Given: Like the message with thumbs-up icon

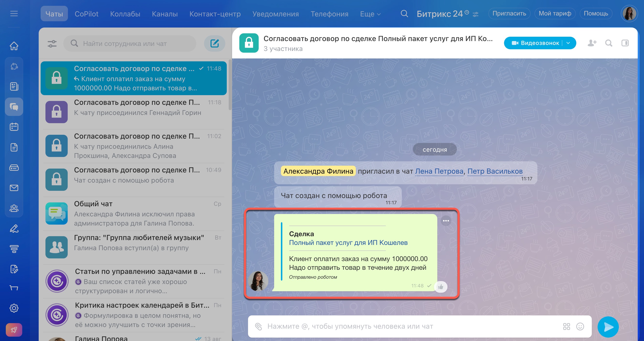Looking at the screenshot, I should [x=441, y=287].
